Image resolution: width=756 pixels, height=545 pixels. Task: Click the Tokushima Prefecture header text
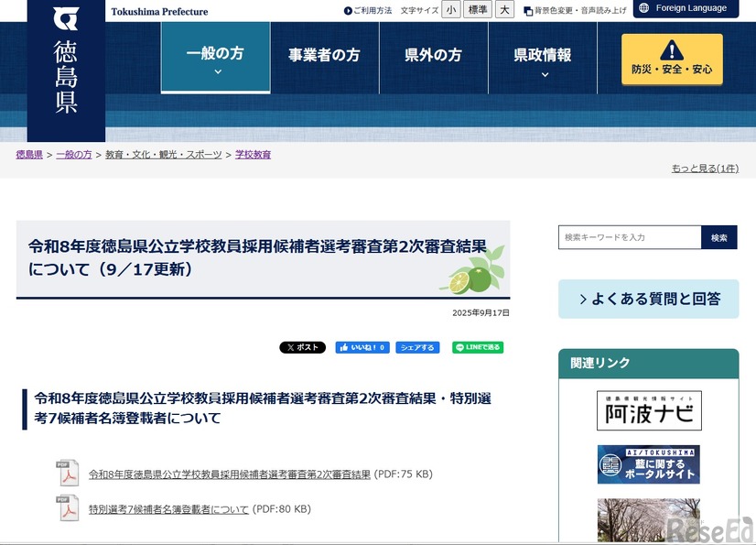tap(159, 12)
